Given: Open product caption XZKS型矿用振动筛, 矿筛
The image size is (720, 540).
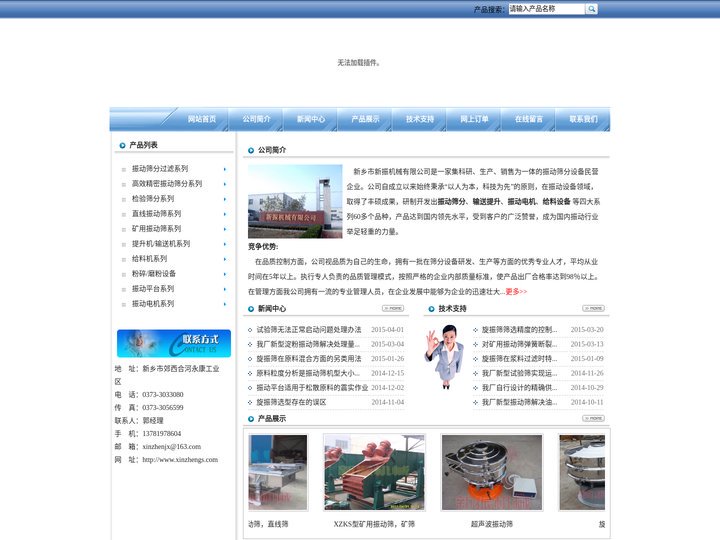Looking at the screenshot, I should point(374,524).
